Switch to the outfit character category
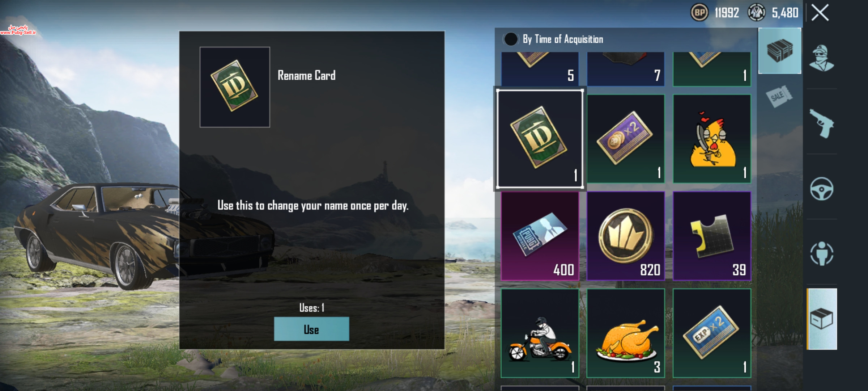The image size is (868, 391). pyautogui.click(x=821, y=58)
